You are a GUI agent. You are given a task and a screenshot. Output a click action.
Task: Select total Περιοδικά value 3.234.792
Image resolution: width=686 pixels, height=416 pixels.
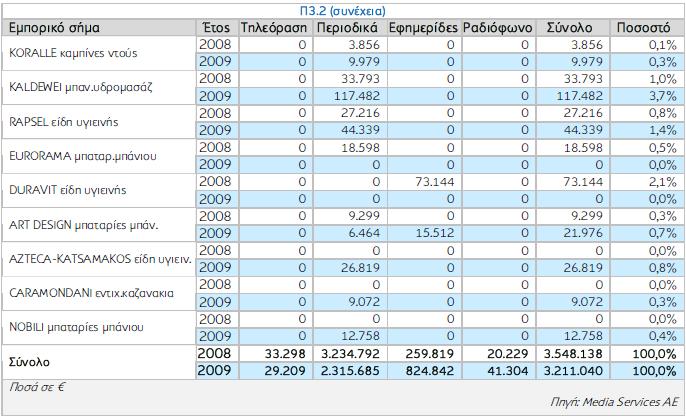click(350, 353)
